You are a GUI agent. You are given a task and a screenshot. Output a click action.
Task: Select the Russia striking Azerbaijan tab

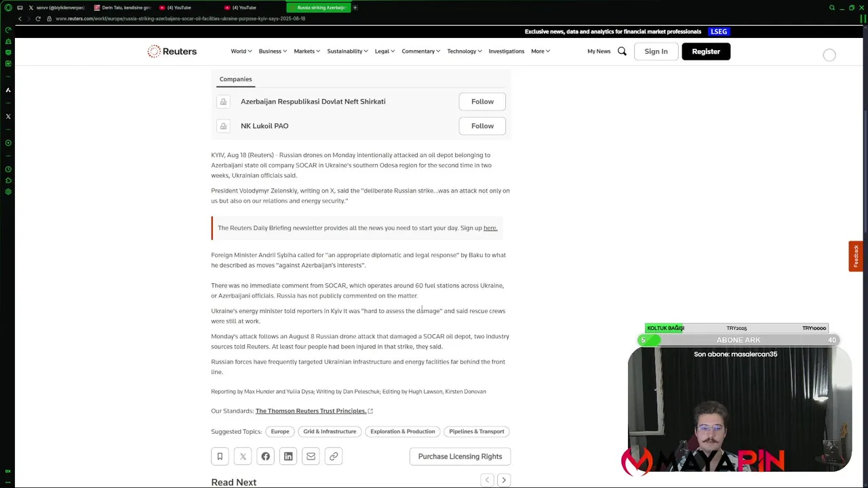pyautogui.click(x=319, y=7)
